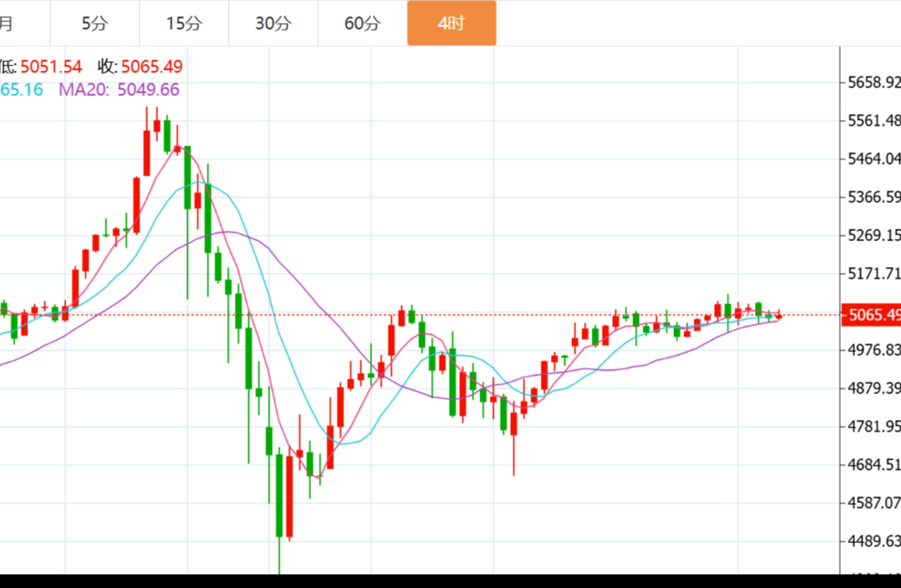Select the 4781.95 price axis label
Screen dimensions: 901x588
(x=874, y=427)
